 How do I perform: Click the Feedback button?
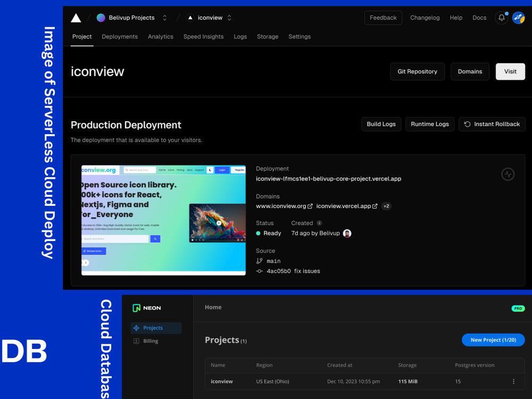coord(383,18)
